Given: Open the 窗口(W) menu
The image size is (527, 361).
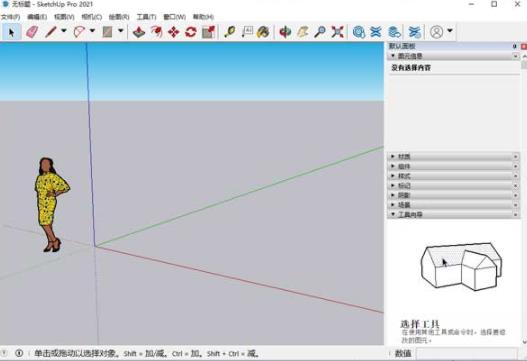Looking at the screenshot, I should pos(174,17).
